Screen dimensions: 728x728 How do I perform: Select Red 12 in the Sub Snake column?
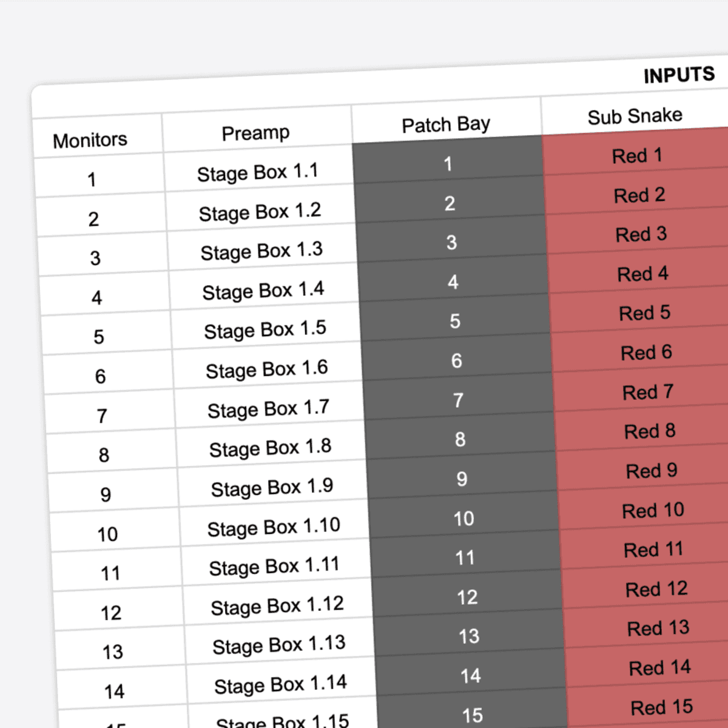click(655, 589)
